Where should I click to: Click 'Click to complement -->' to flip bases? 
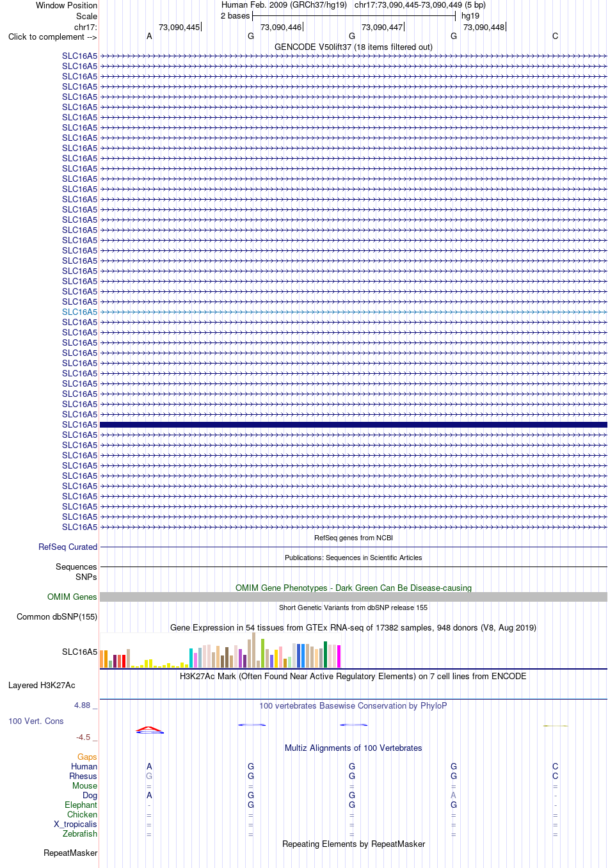point(52,36)
